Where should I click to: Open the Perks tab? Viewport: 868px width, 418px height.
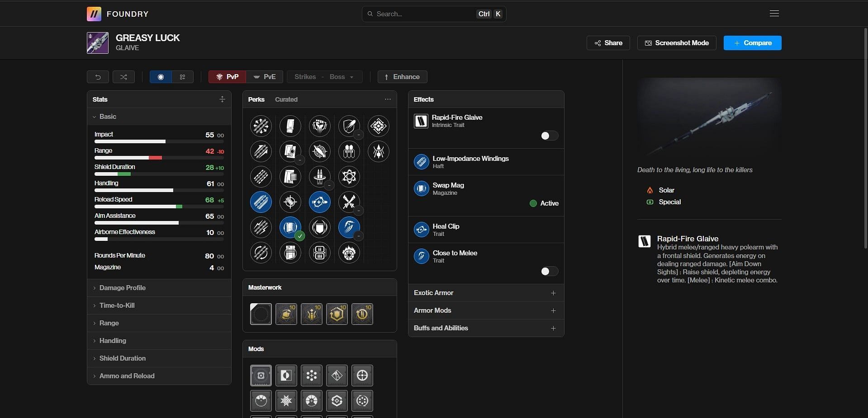coord(256,99)
